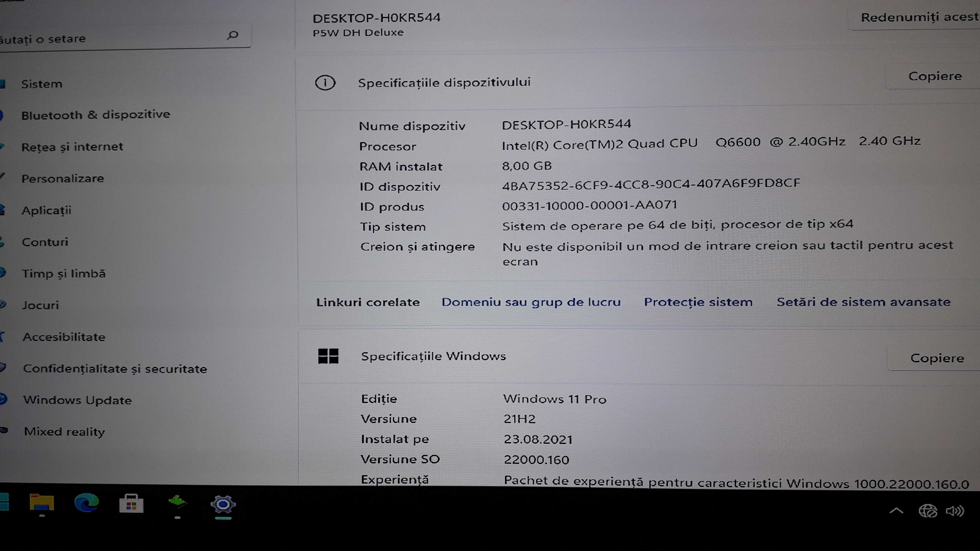Screen dimensions: 980x551
Task: Go to Timp și limbă
Action: click(64, 273)
